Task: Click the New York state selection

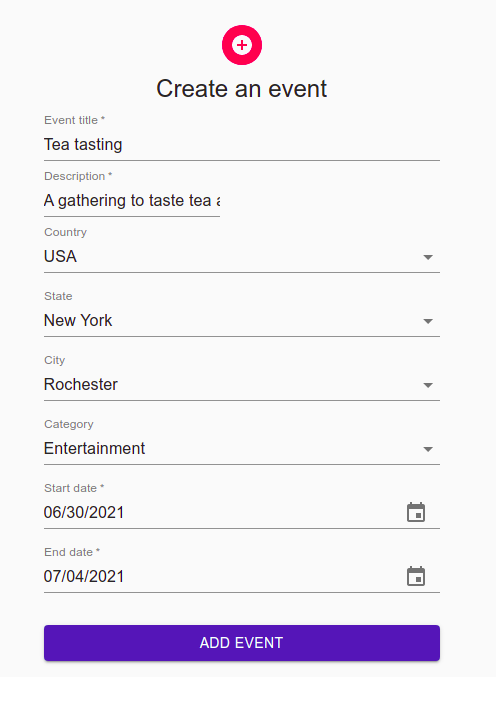Action: [78, 321]
